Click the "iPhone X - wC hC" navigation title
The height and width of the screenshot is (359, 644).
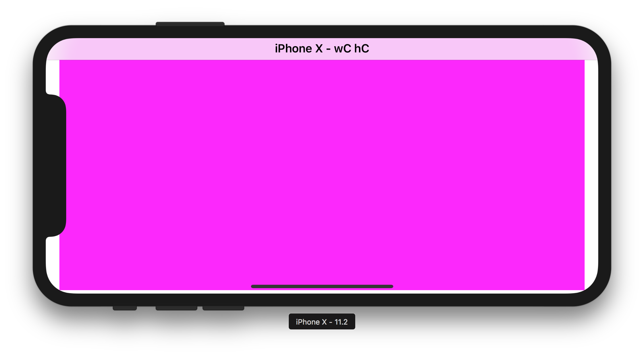click(x=322, y=49)
